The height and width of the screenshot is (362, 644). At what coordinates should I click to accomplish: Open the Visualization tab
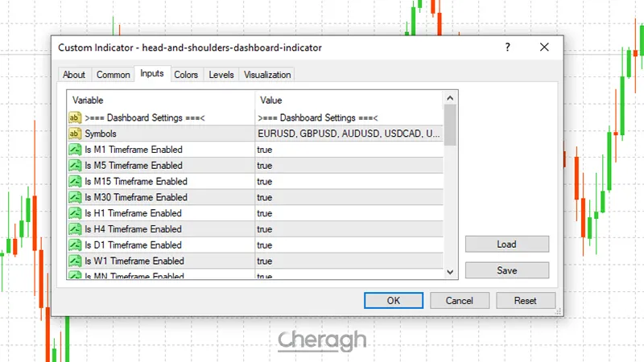click(x=267, y=75)
